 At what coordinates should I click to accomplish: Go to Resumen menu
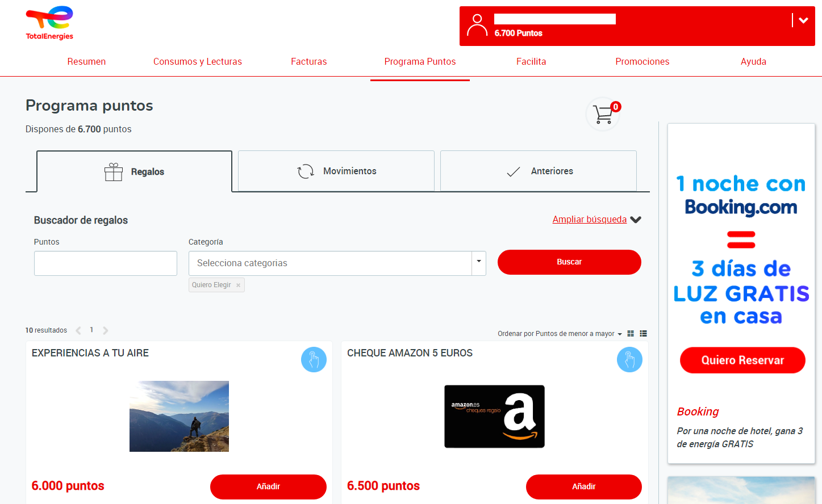click(86, 61)
